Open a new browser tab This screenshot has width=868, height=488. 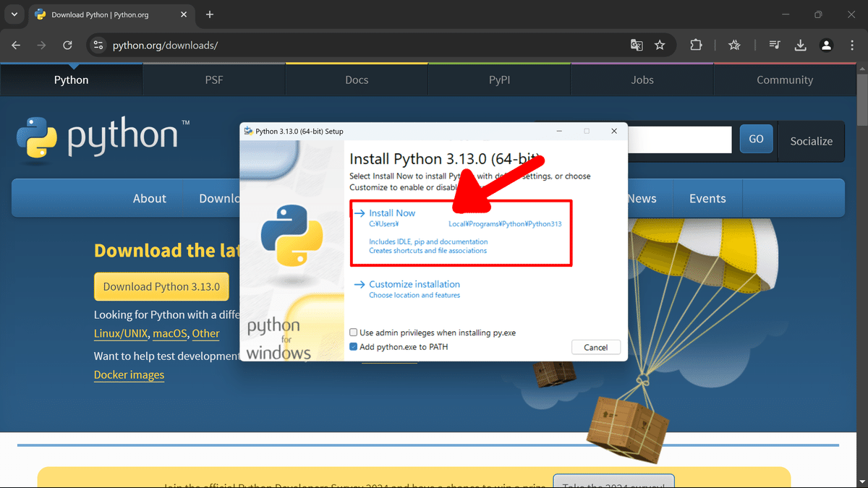point(210,14)
